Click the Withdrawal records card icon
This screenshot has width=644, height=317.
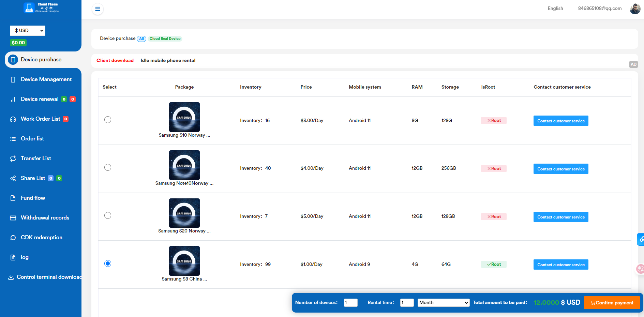tap(13, 218)
